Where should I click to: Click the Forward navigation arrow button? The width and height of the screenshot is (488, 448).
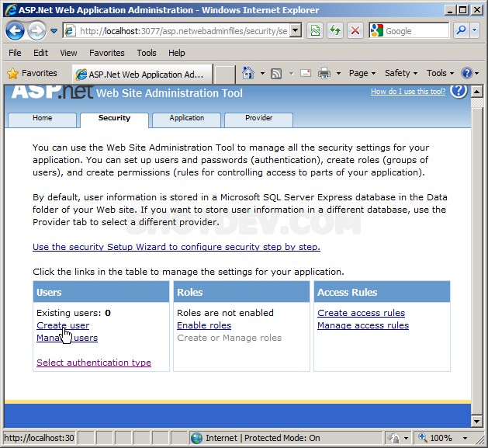click(x=36, y=31)
